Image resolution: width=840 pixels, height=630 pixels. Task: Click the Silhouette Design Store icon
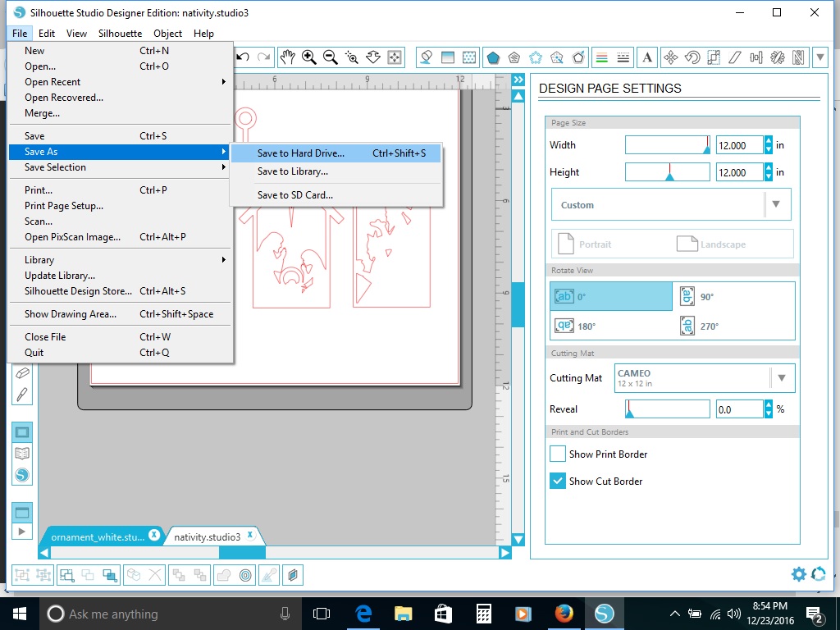pos(22,474)
